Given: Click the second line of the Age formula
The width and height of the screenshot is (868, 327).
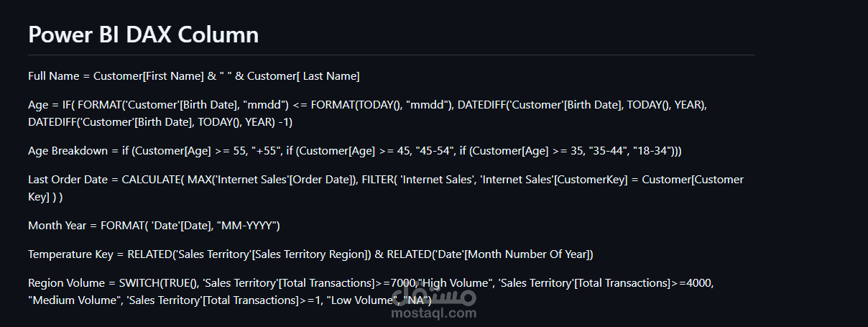Looking at the screenshot, I should (160, 122).
